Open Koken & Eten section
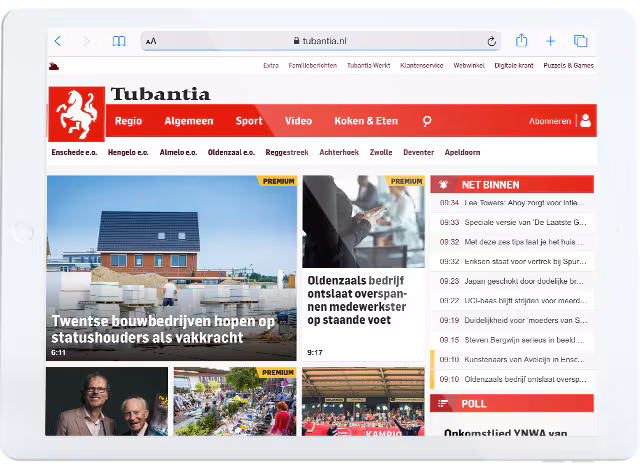Image resolution: width=640 pixels, height=470 pixels. pos(366,121)
